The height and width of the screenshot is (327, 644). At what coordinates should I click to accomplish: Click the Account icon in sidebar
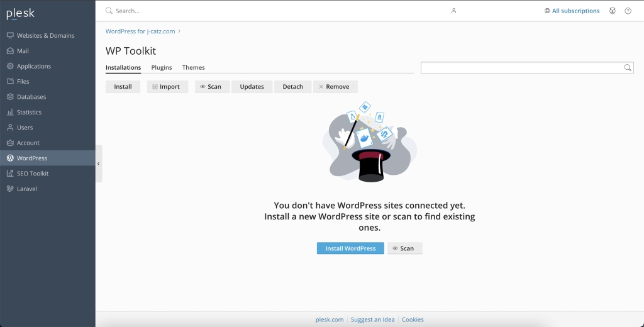[x=10, y=143]
